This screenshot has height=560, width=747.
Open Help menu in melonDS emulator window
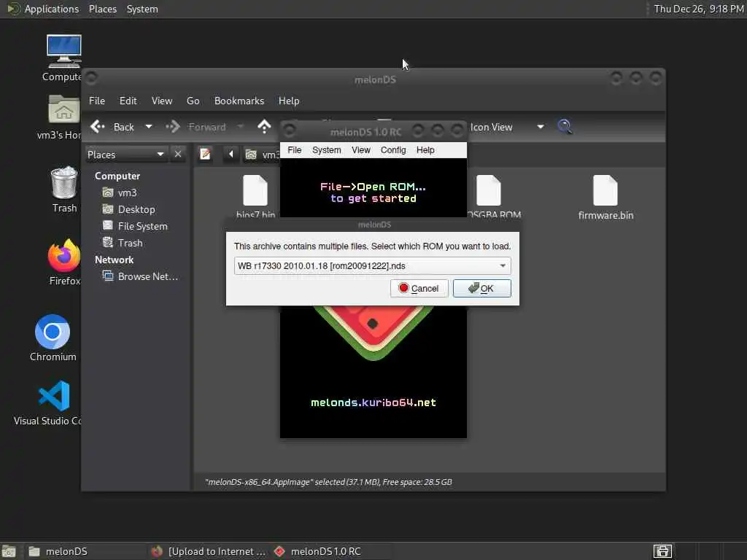[x=425, y=150]
